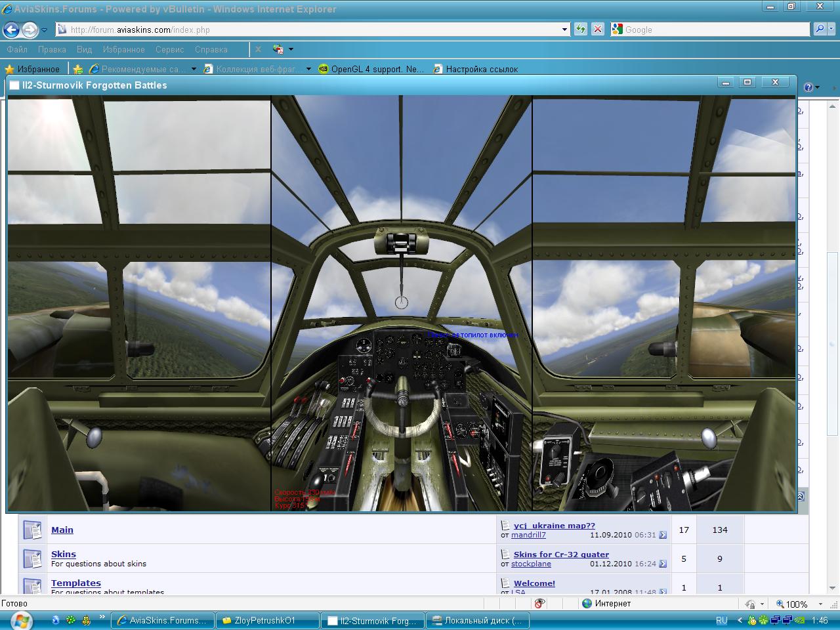Go to last post by stockplane arrow icon
840x630 pixels.
coord(663,564)
